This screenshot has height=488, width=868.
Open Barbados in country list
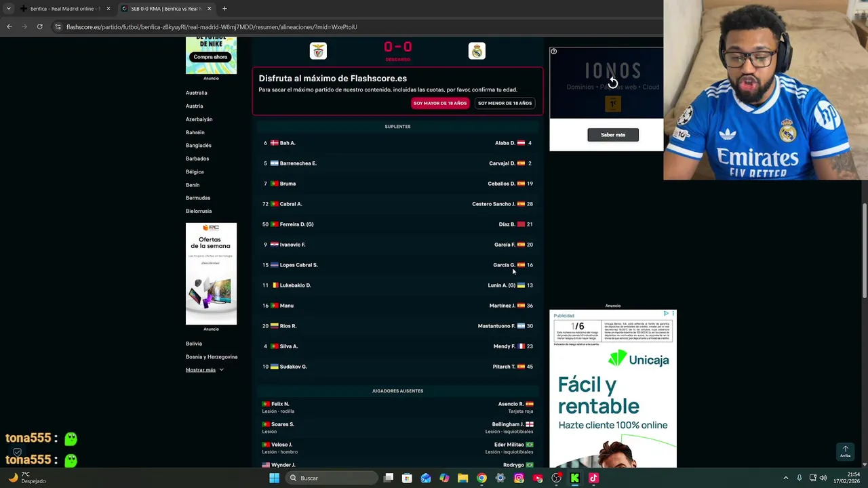click(x=197, y=159)
